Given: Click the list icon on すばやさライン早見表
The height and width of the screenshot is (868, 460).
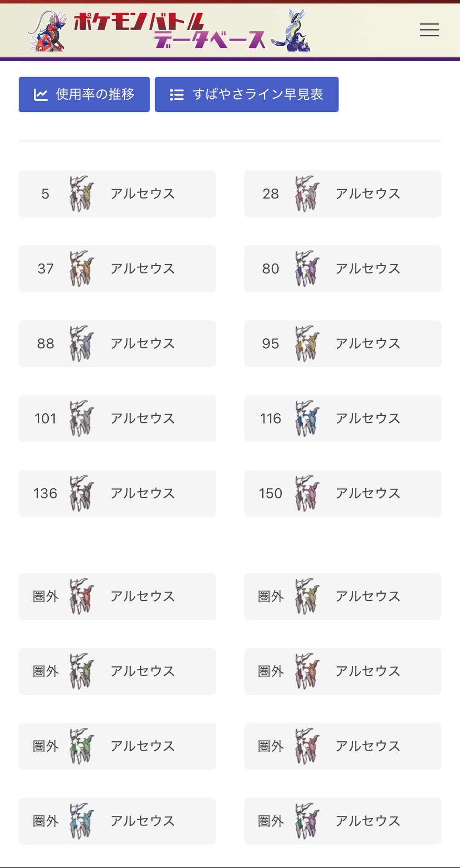Looking at the screenshot, I should [x=177, y=95].
